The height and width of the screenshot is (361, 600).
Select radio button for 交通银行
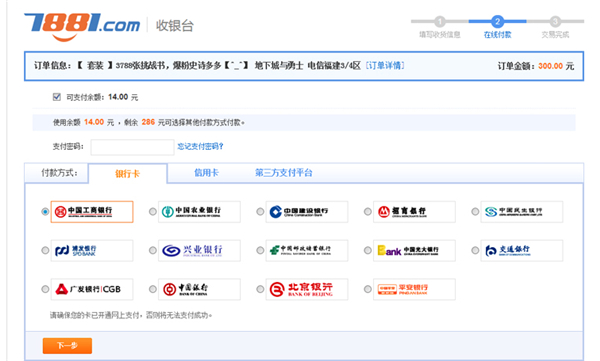475,250
